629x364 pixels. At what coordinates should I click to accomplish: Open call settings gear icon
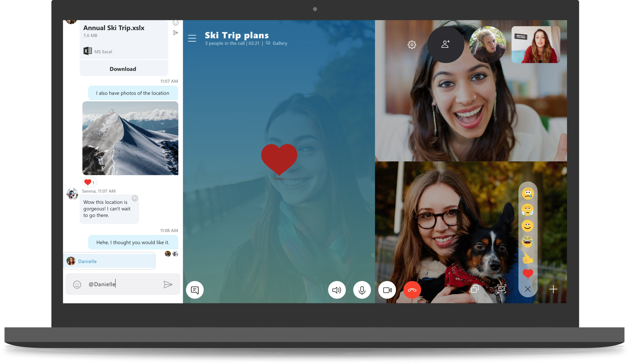point(412,45)
